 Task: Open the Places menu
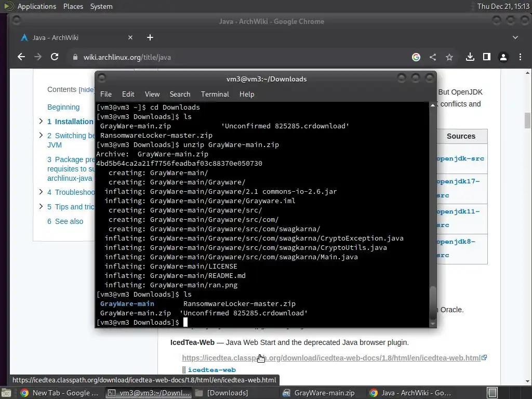pos(73,6)
